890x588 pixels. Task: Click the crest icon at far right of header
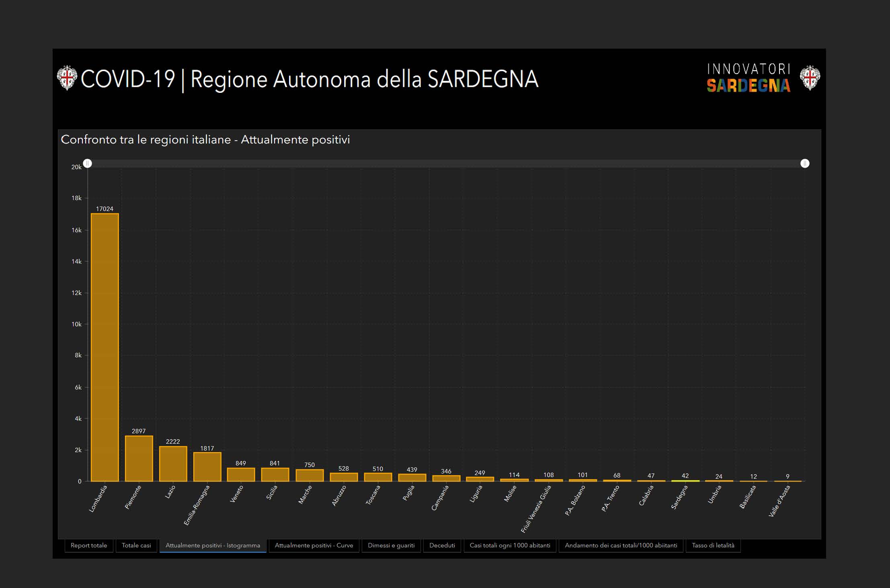coord(810,78)
